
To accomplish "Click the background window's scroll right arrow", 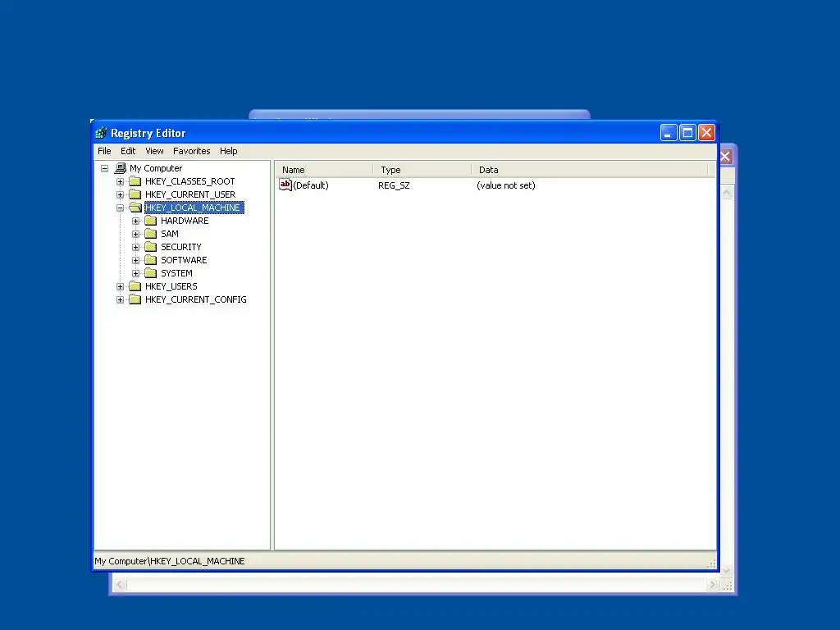I will 713,585.
